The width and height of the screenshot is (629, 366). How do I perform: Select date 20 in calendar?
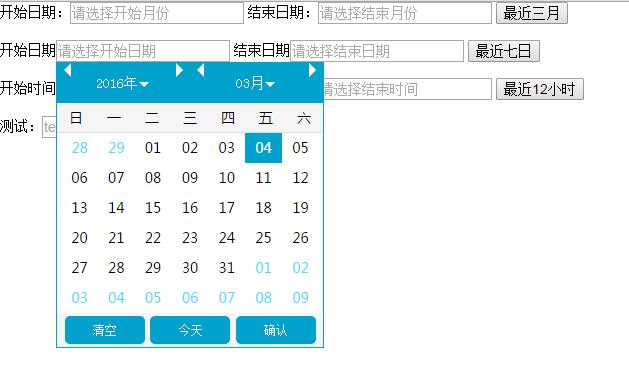point(79,238)
